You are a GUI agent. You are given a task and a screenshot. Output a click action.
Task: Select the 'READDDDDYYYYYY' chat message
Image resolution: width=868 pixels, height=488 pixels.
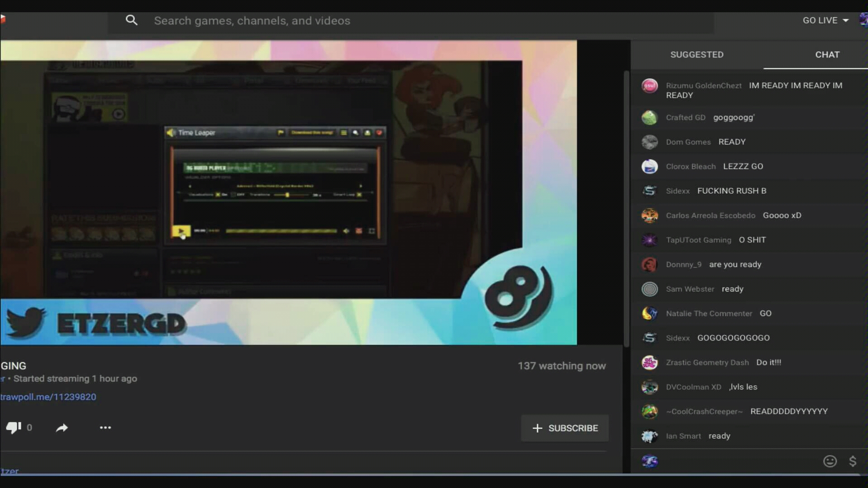point(789,411)
